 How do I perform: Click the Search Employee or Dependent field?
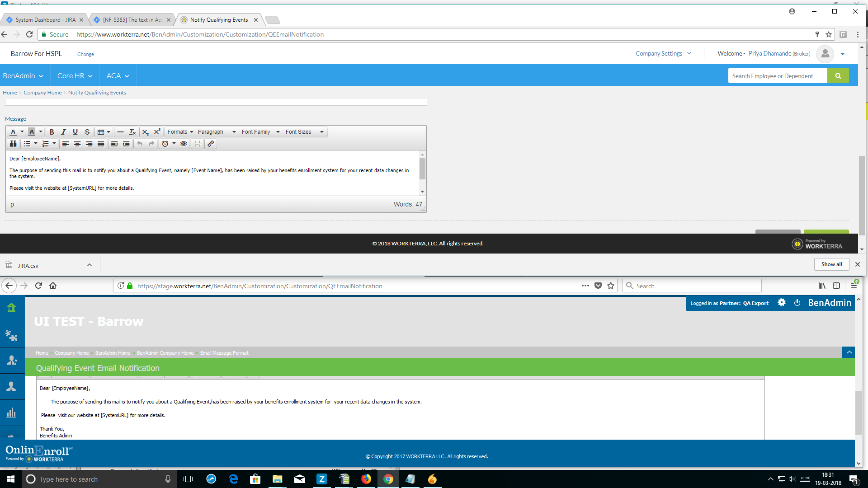778,76
